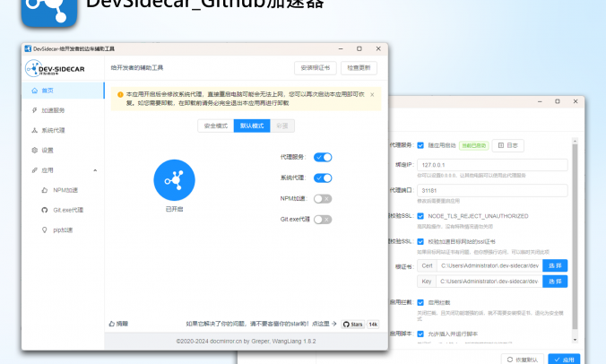The image size is (606, 364).
Task: Click the scrollbar up arrow in settings window
Action: 576,141
